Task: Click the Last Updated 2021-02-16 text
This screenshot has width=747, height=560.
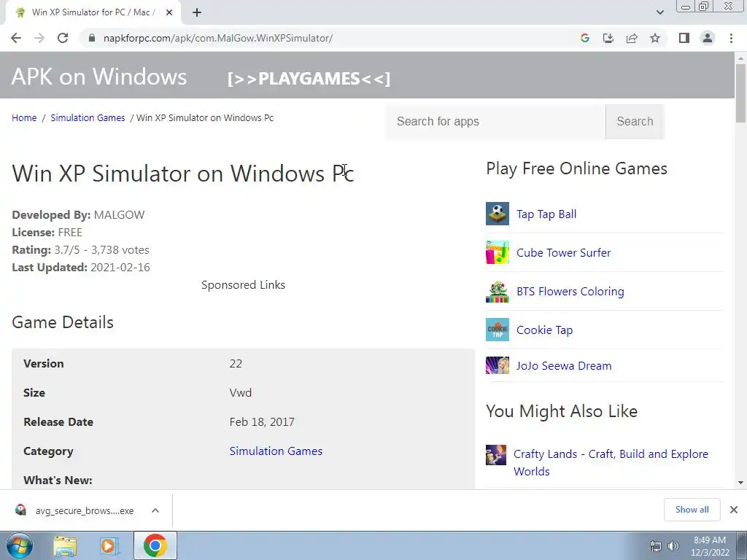Action: click(x=81, y=268)
